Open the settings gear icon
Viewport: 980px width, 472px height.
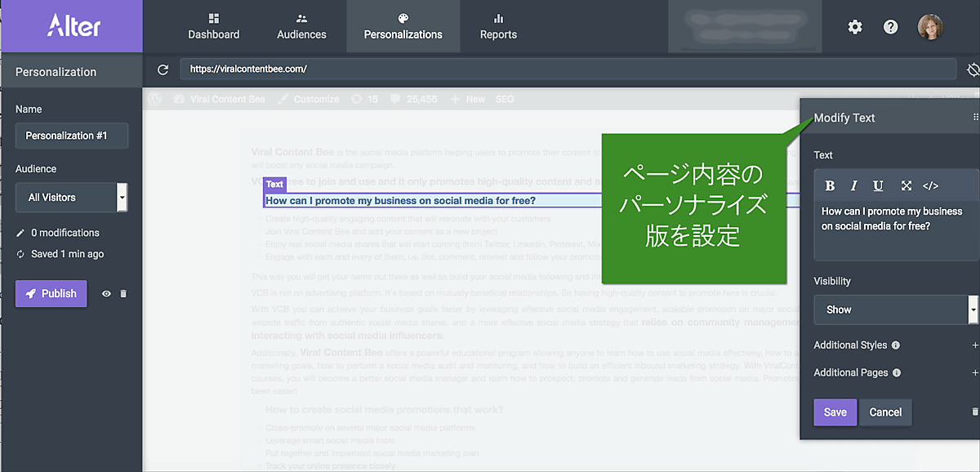coord(854,27)
